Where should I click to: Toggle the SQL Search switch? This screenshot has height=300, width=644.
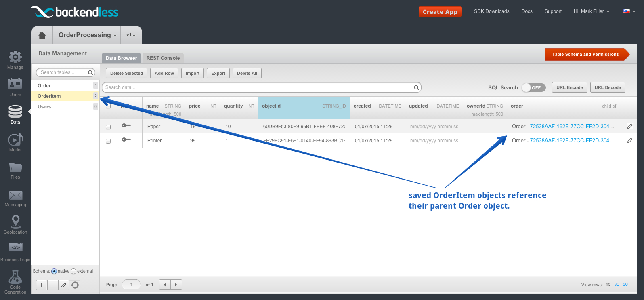pos(533,88)
